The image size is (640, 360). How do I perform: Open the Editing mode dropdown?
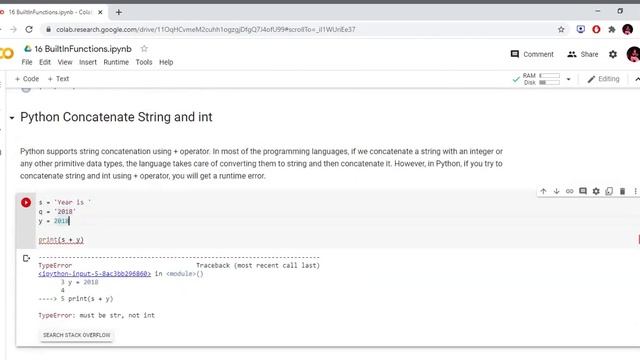coord(603,79)
